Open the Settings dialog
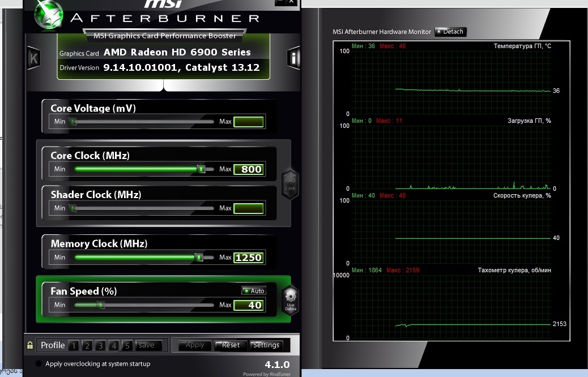The image size is (588, 377). [266, 345]
